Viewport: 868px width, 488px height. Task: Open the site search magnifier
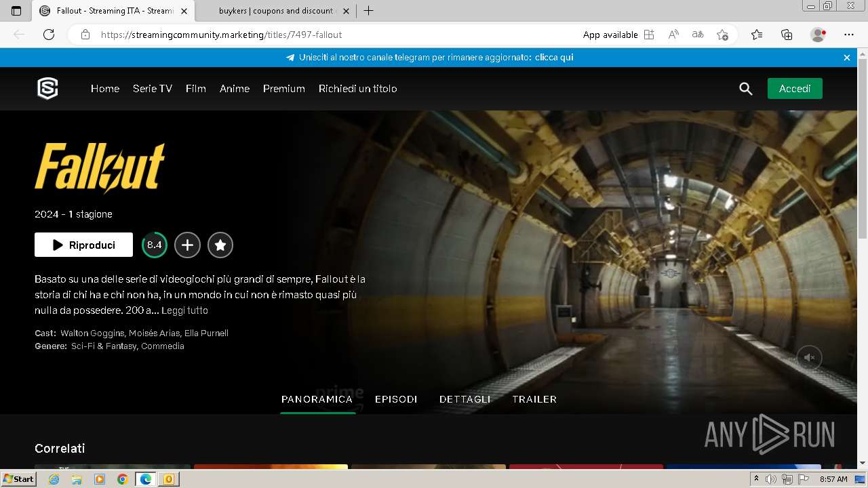click(x=746, y=89)
